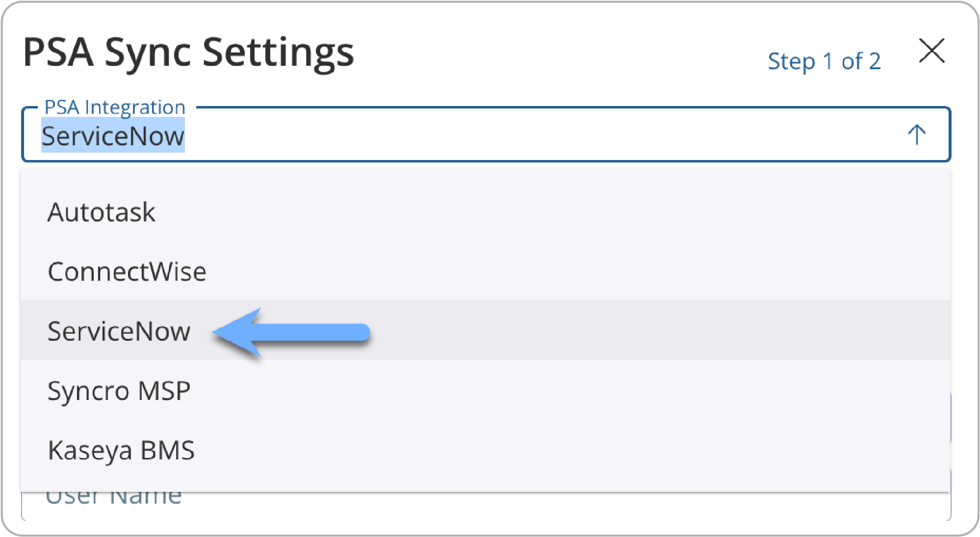The height and width of the screenshot is (537, 980).
Task: Click the PSA Sync Settings heading
Action: [x=188, y=52]
